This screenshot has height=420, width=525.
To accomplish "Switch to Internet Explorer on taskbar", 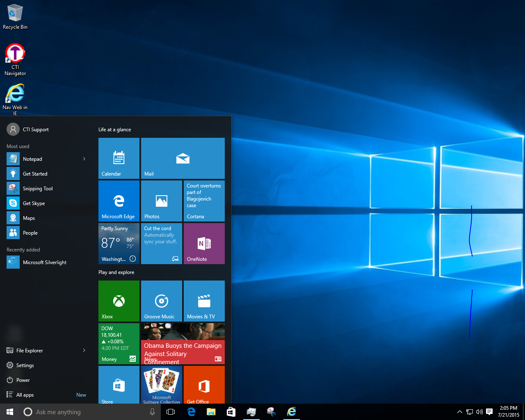I will point(291,412).
